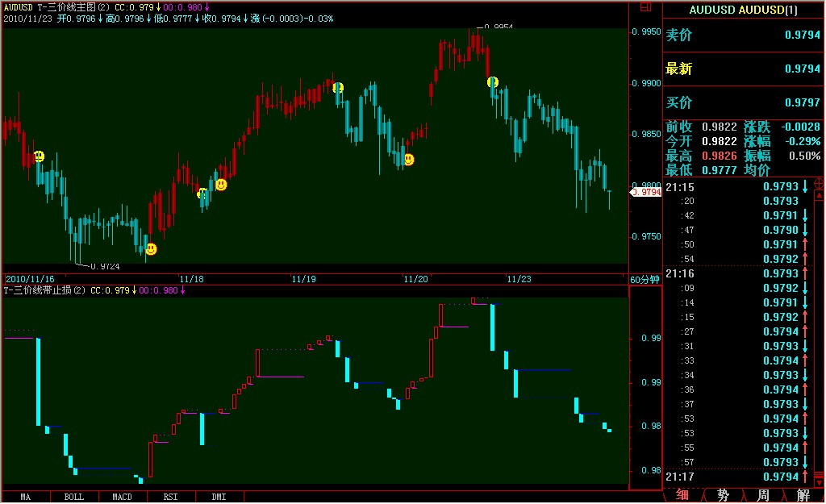Click the 0.9750 price axis label
The width and height of the screenshot is (826, 504).
[x=646, y=236]
